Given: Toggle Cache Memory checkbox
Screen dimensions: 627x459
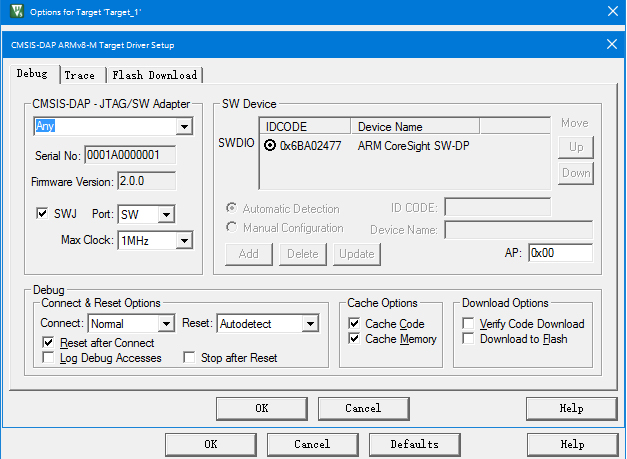Looking at the screenshot, I should point(354,338).
